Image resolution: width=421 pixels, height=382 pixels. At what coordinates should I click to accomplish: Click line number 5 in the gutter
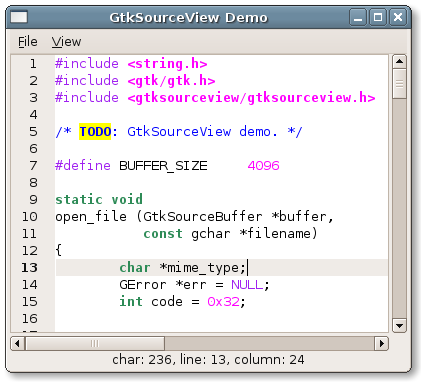pos(33,131)
